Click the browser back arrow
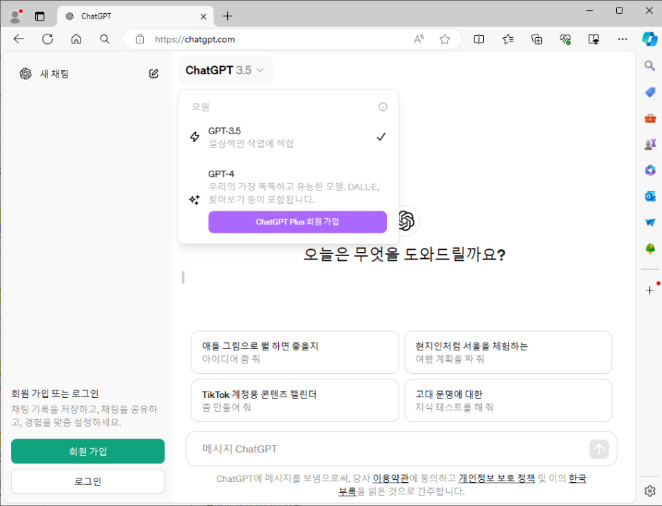This screenshot has height=506, width=662. click(19, 39)
